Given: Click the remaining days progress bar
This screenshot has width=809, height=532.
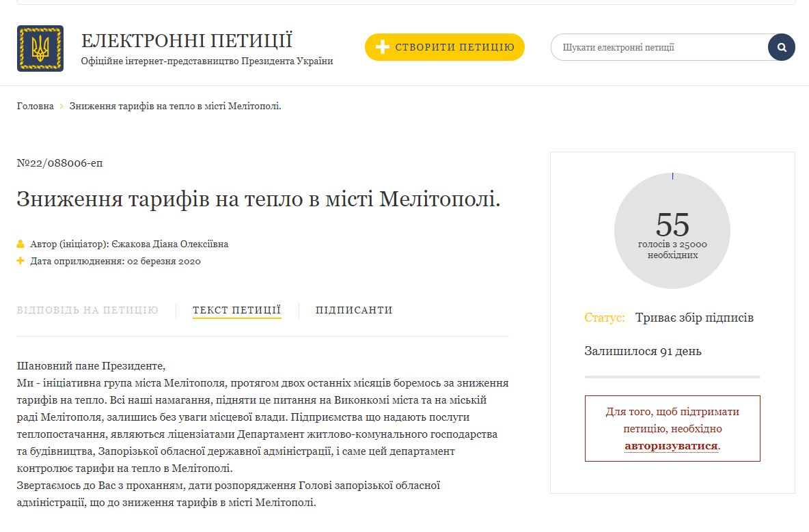Looking at the screenshot, I should (672, 376).
